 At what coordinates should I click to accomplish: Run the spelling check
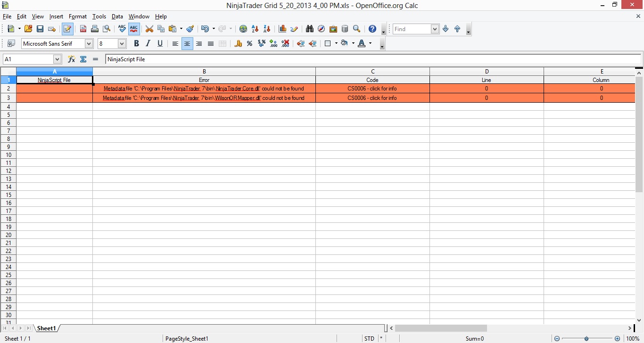[122, 29]
